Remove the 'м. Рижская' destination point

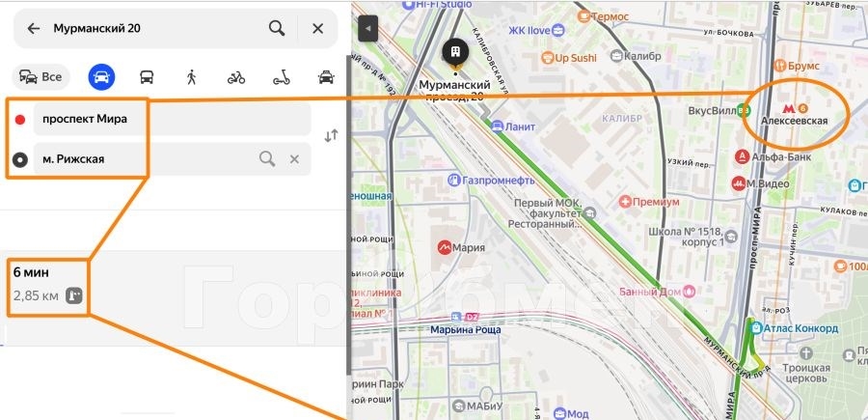click(294, 159)
